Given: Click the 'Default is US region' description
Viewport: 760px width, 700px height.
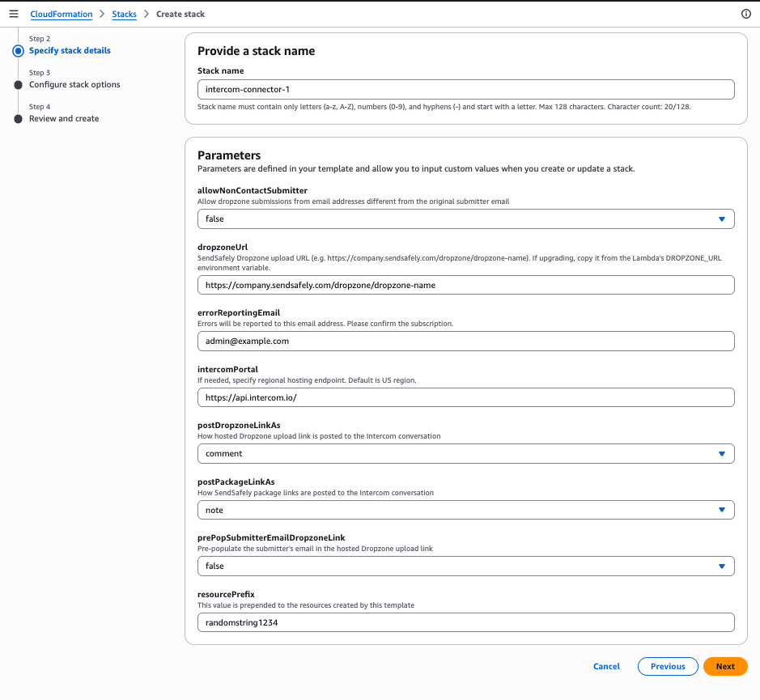Looking at the screenshot, I should coord(382,380).
